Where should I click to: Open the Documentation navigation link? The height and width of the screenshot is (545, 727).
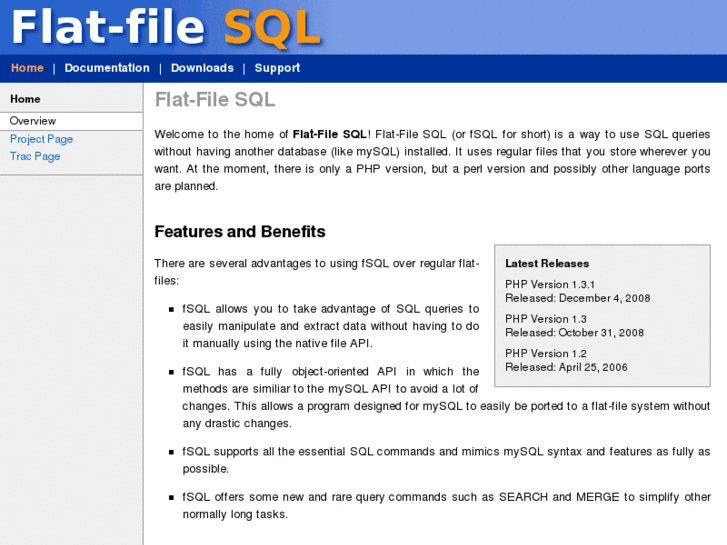coord(107,68)
